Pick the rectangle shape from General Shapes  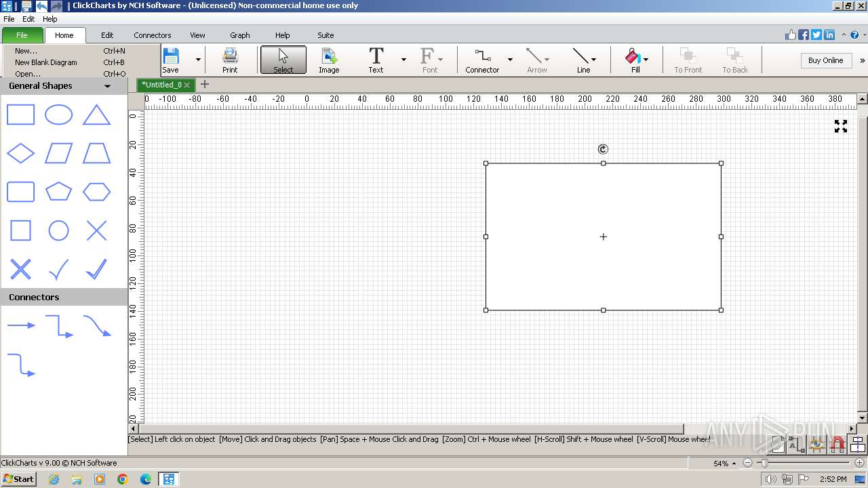click(20, 115)
